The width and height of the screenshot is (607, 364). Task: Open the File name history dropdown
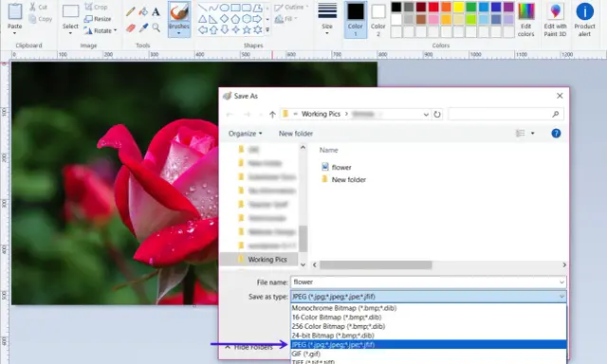[x=561, y=282]
